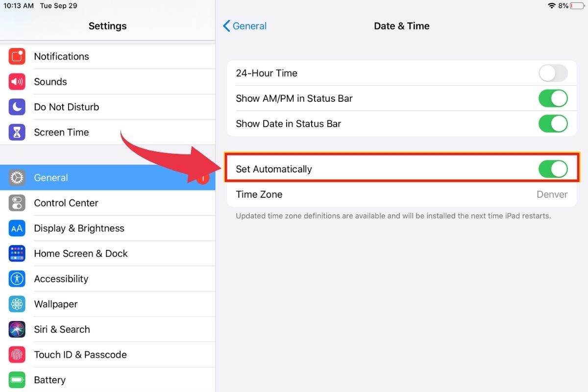Tap the Display & Brightness icon
Image resolution: width=588 pixels, height=392 pixels.
[x=17, y=228]
